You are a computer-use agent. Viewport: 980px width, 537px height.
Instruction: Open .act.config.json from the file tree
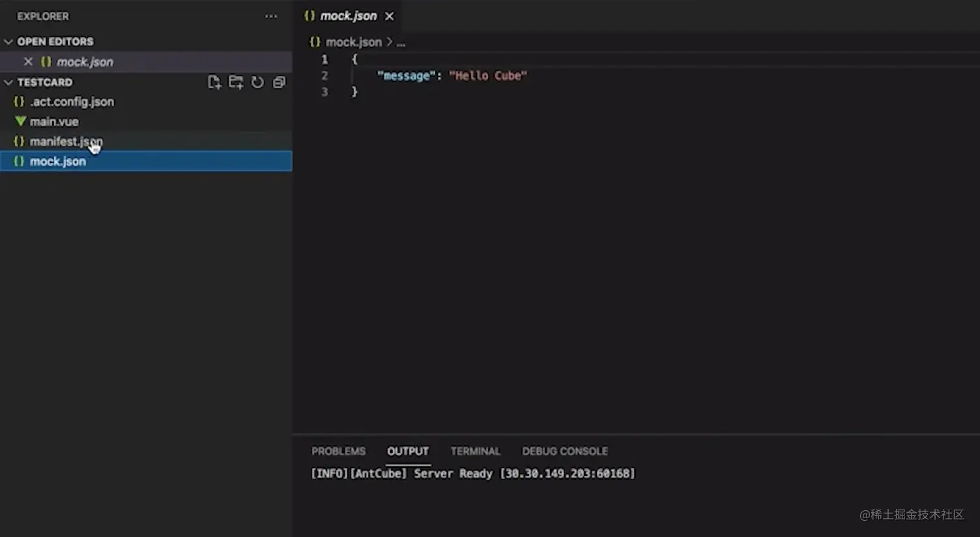[146, 102]
